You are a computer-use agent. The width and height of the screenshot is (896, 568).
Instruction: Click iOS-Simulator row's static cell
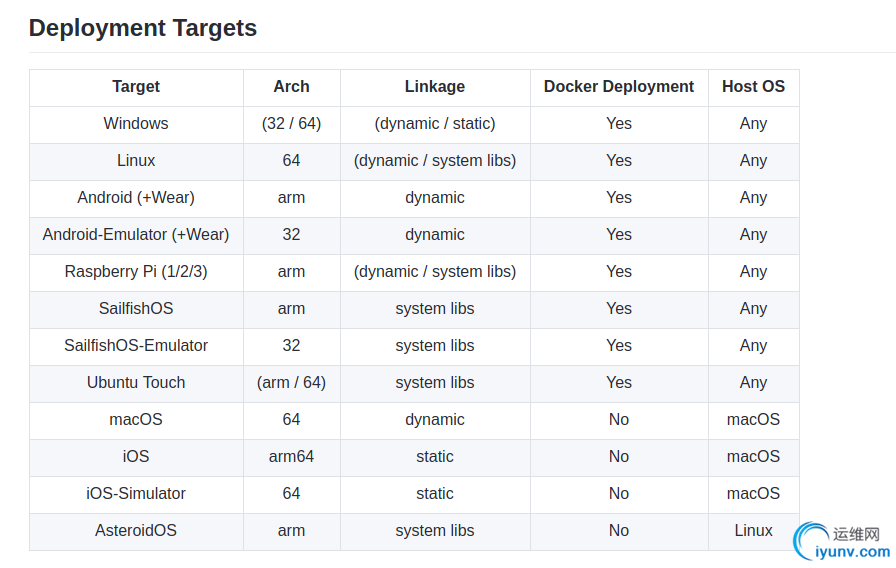click(x=435, y=494)
